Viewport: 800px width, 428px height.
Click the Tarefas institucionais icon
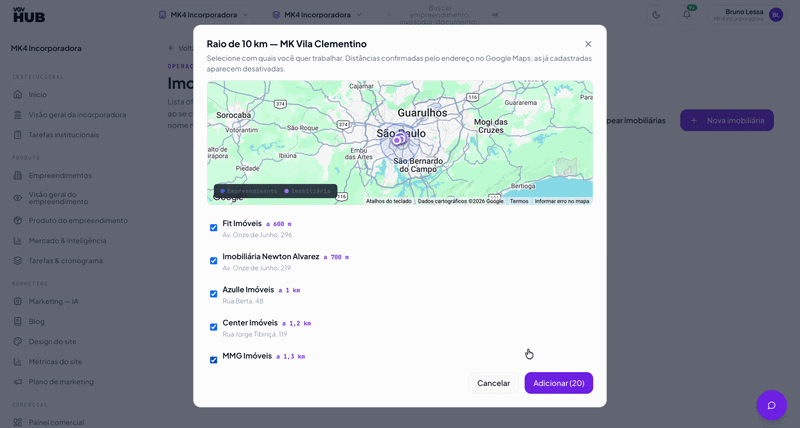click(18, 135)
